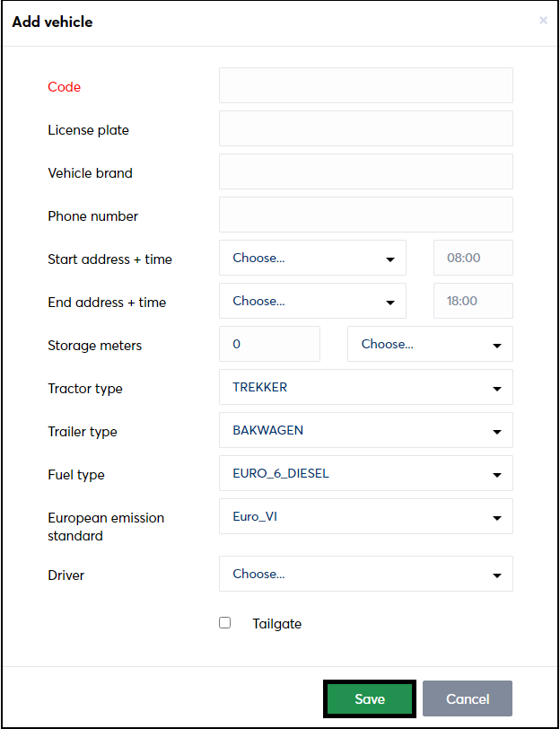560x729 pixels.
Task: Close the Add vehicle dialog with X
Action: (x=543, y=20)
